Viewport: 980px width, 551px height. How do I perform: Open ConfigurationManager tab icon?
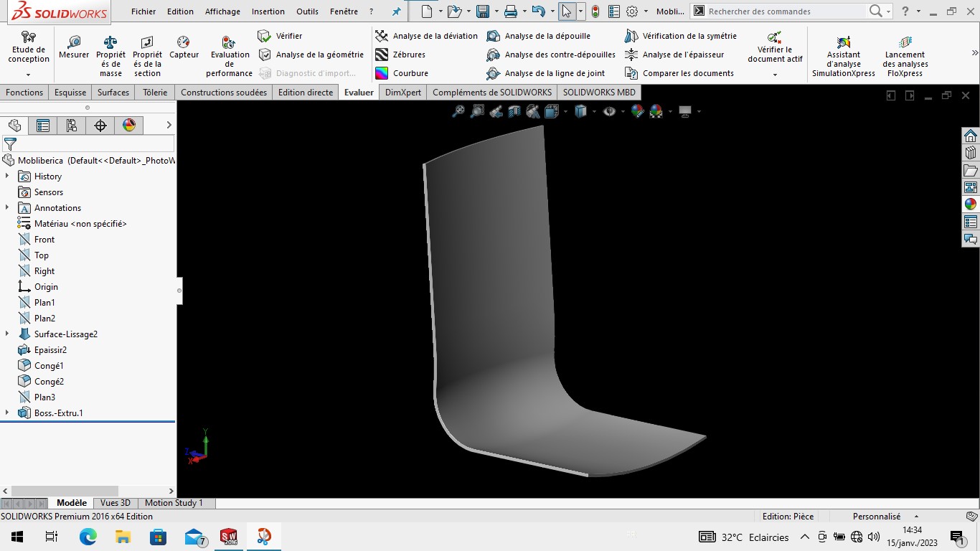(x=72, y=126)
